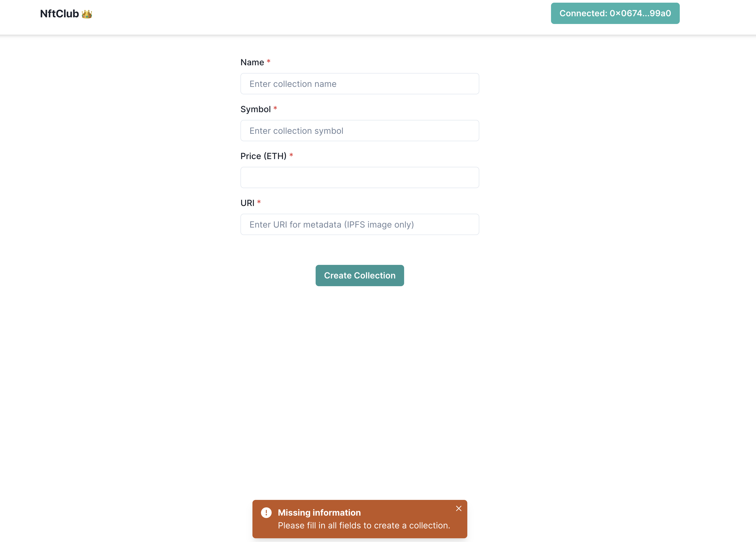
Task: Focus the Enter collection name field
Action: (360, 84)
